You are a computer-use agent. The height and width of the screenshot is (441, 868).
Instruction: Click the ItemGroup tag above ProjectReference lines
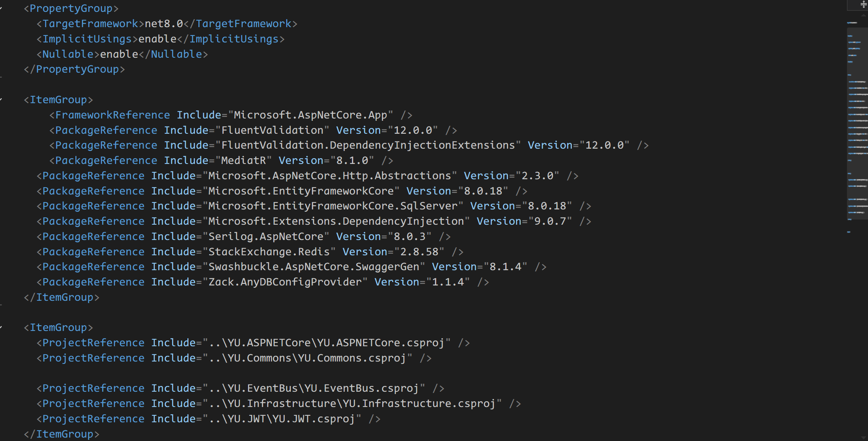point(58,328)
